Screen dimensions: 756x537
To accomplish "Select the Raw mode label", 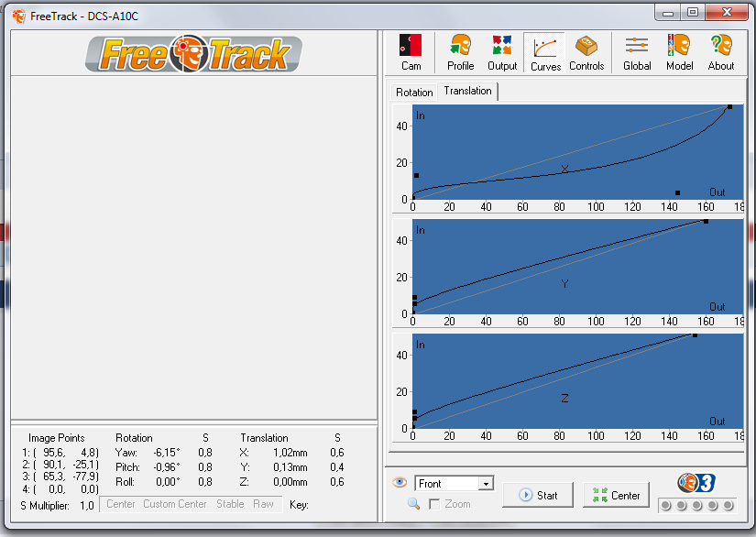I will (x=263, y=504).
